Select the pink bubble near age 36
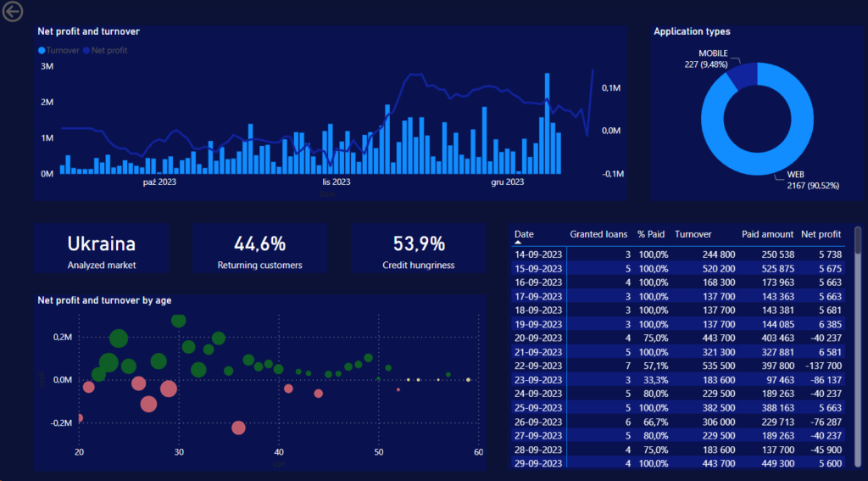This screenshot has height=481, width=868. (238, 428)
